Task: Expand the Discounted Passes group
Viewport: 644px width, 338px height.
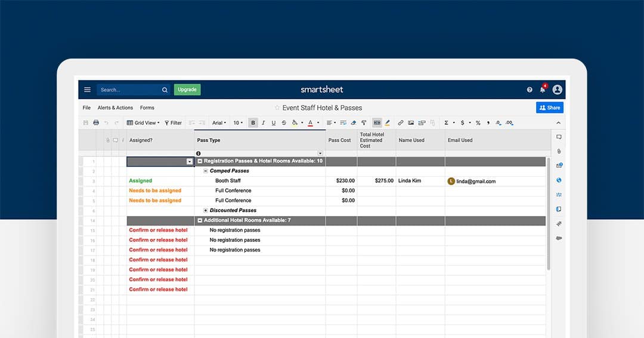Action: click(x=206, y=210)
